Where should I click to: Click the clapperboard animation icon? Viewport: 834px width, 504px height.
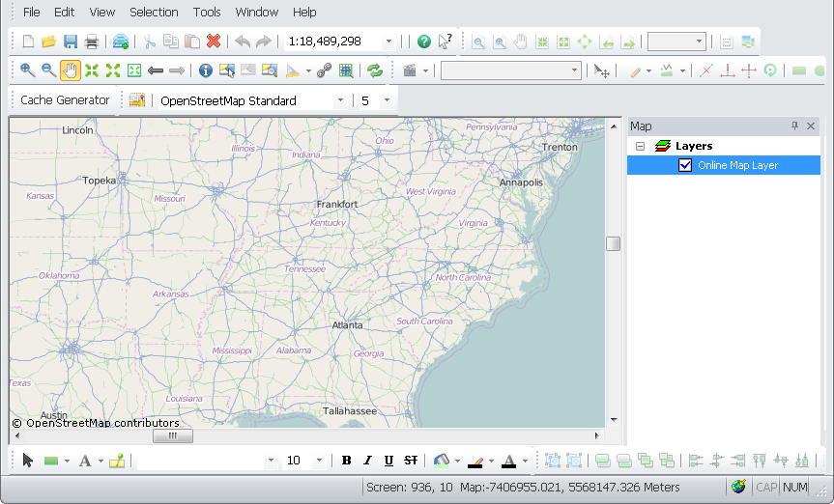coord(410,70)
